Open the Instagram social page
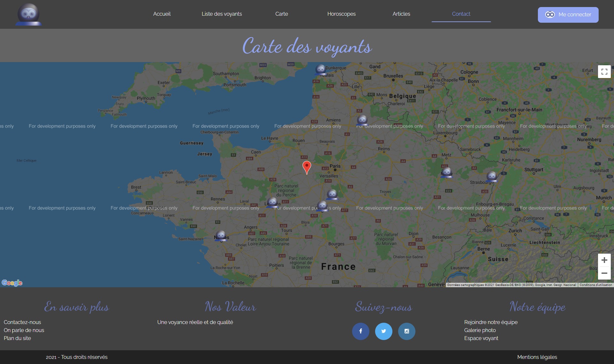This screenshot has height=364, width=614. (x=406, y=331)
